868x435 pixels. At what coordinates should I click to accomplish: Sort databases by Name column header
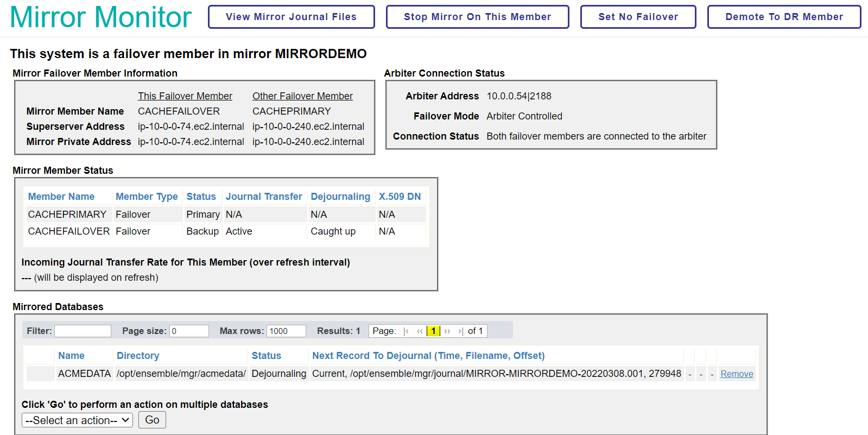(71, 356)
